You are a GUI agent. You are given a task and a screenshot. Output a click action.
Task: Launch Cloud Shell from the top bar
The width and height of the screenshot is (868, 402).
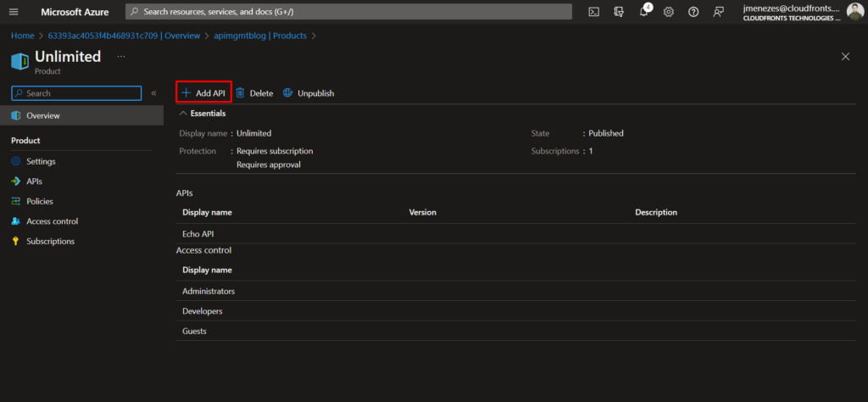[x=593, y=12]
